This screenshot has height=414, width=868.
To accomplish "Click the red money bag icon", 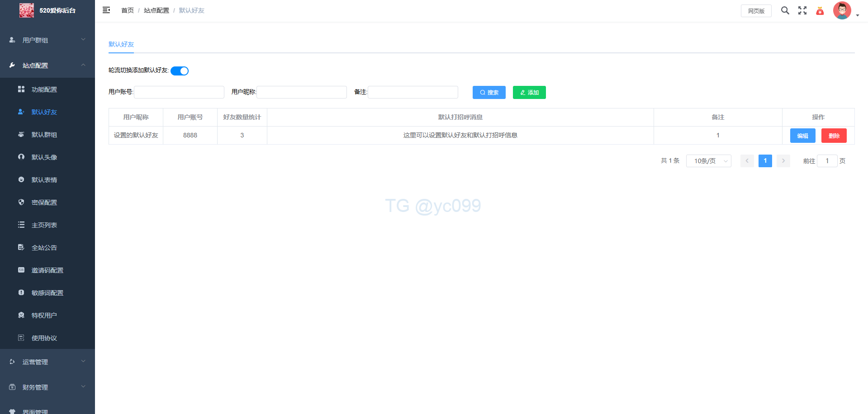I will point(820,11).
